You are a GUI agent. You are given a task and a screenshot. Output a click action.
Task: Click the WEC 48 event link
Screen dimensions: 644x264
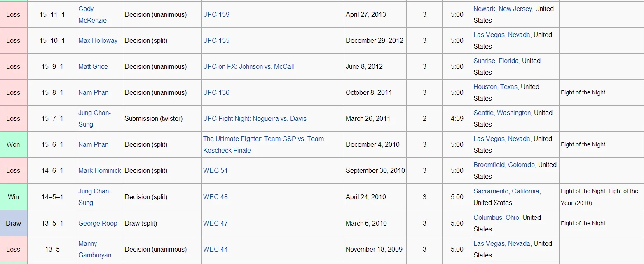(215, 197)
